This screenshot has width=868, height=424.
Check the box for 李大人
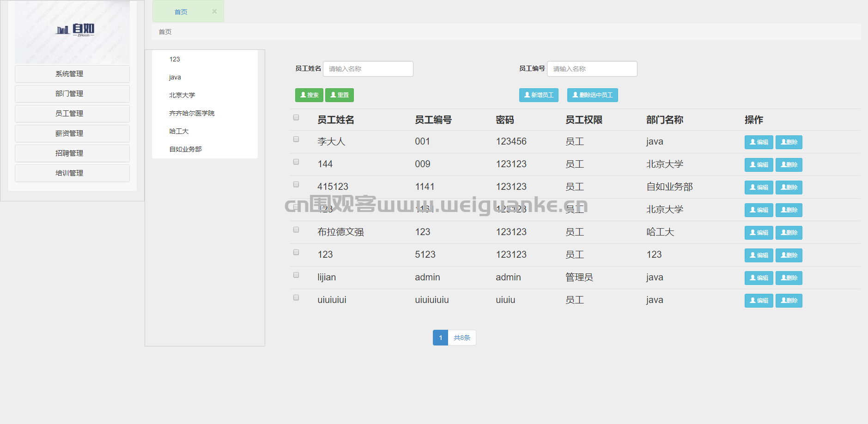tap(296, 139)
